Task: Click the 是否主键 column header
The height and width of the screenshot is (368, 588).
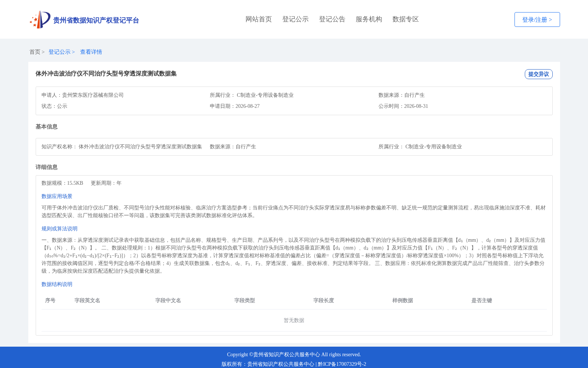Action: tap(482, 300)
